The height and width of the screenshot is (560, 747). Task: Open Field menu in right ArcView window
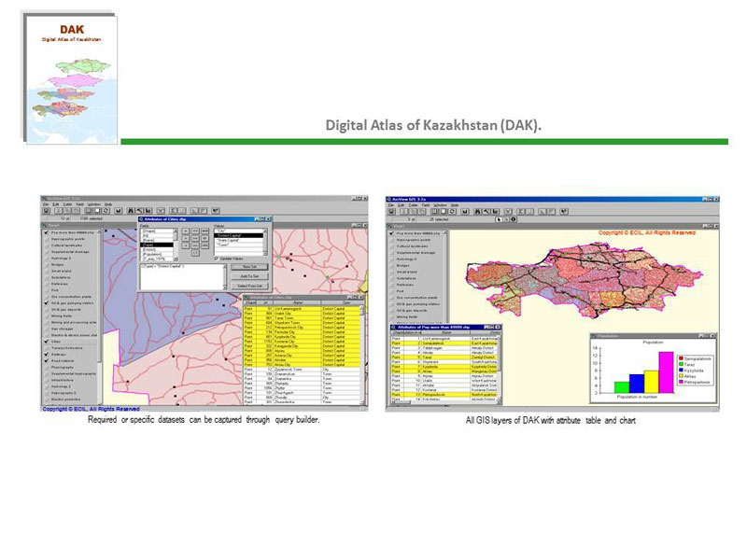pos(426,205)
